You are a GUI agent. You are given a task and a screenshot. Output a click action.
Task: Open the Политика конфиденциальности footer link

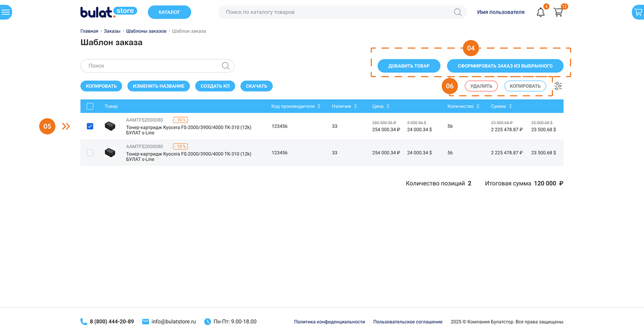(x=329, y=322)
